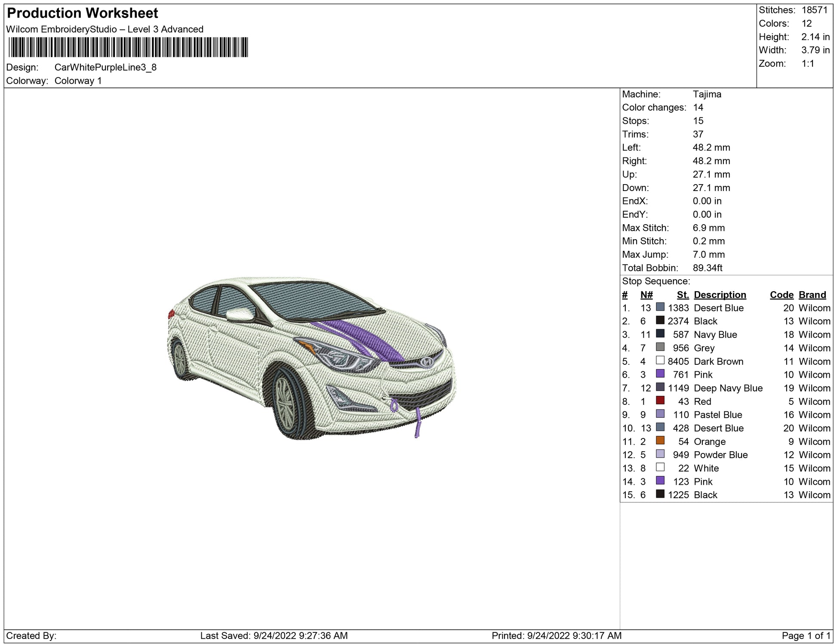Click the N# column header
Screen dimensions: 837x644
[x=646, y=295]
